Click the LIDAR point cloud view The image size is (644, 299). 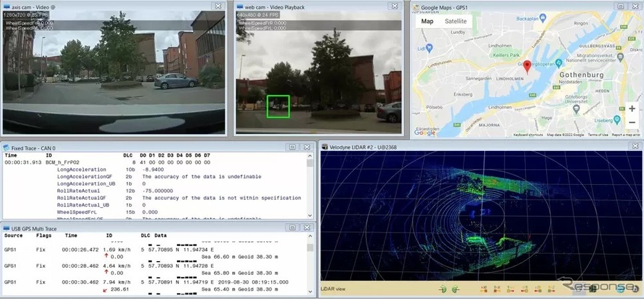pyautogui.click(x=482, y=215)
